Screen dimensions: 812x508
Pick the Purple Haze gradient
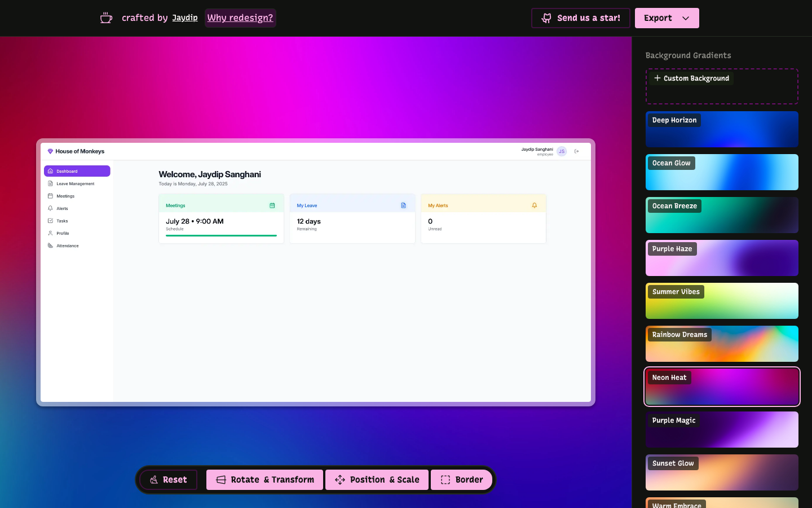coord(722,258)
